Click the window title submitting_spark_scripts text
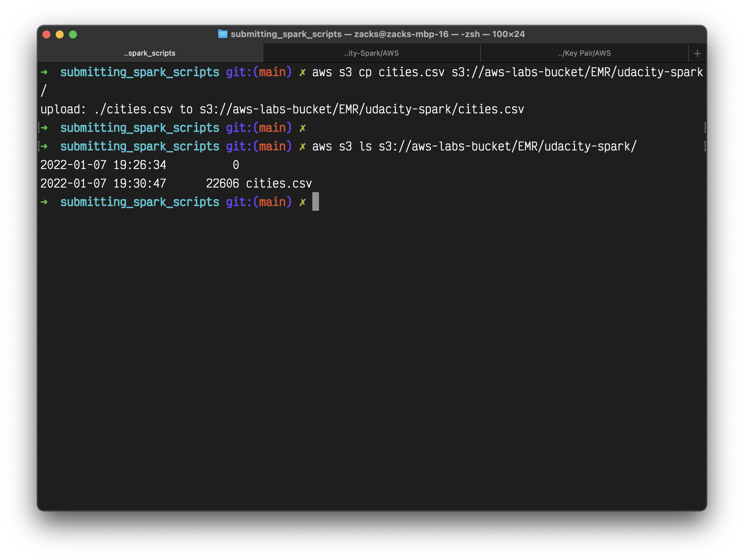This screenshot has height=560, width=744. (286, 34)
